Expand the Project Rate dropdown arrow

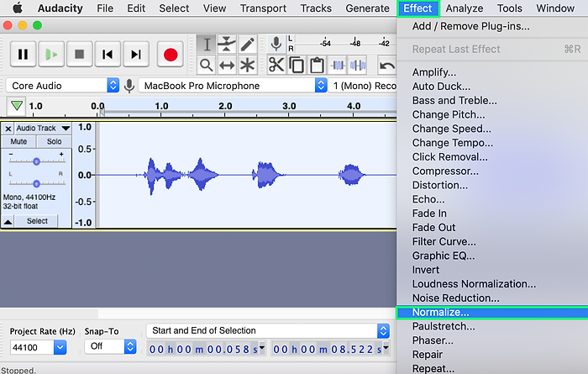[60, 347]
